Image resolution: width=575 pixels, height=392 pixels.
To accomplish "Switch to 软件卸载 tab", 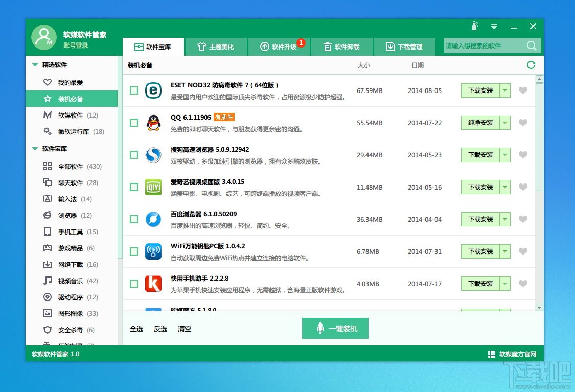I will (342, 47).
